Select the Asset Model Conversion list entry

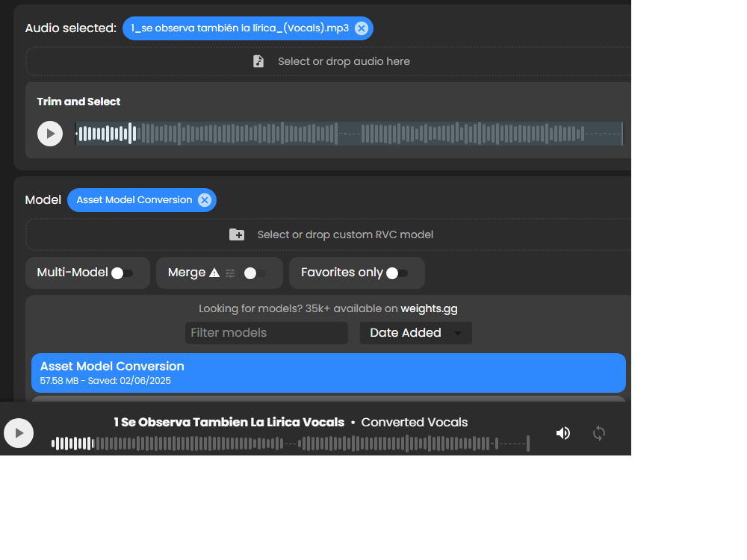[x=328, y=373]
